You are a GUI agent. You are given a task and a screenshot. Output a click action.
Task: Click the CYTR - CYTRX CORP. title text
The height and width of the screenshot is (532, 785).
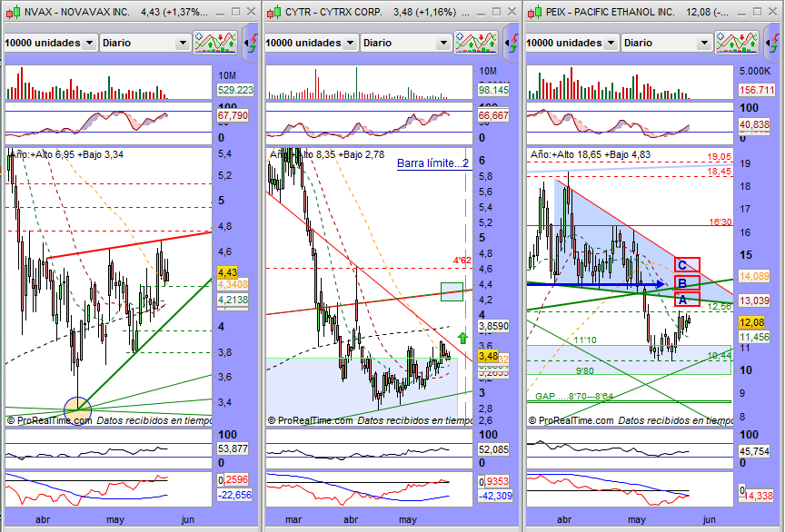pyautogui.click(x=333, y=12)
